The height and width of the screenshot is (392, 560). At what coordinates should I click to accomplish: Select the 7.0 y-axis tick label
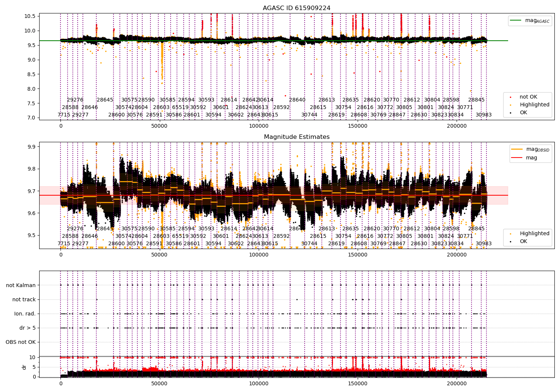[x=31, y=118]
